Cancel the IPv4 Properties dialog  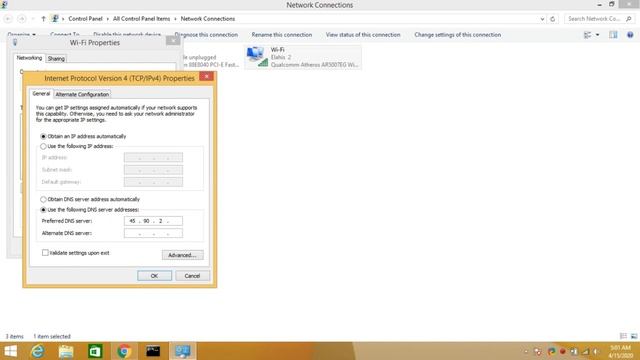(x=192, y=276)
